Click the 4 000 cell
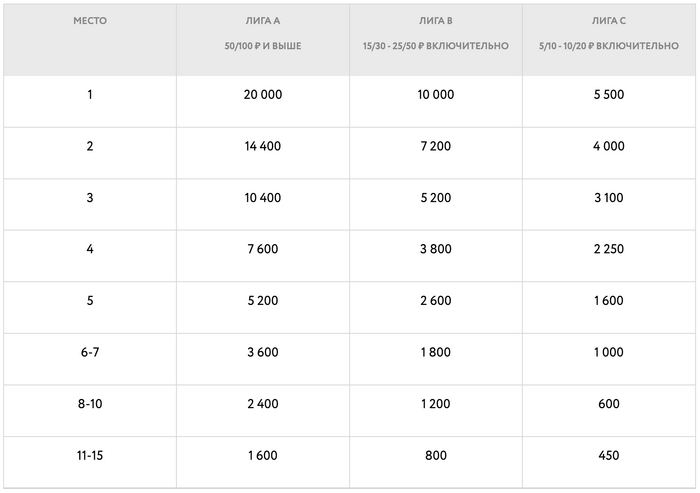Screen dimensions: 700x493 (608, 146)
